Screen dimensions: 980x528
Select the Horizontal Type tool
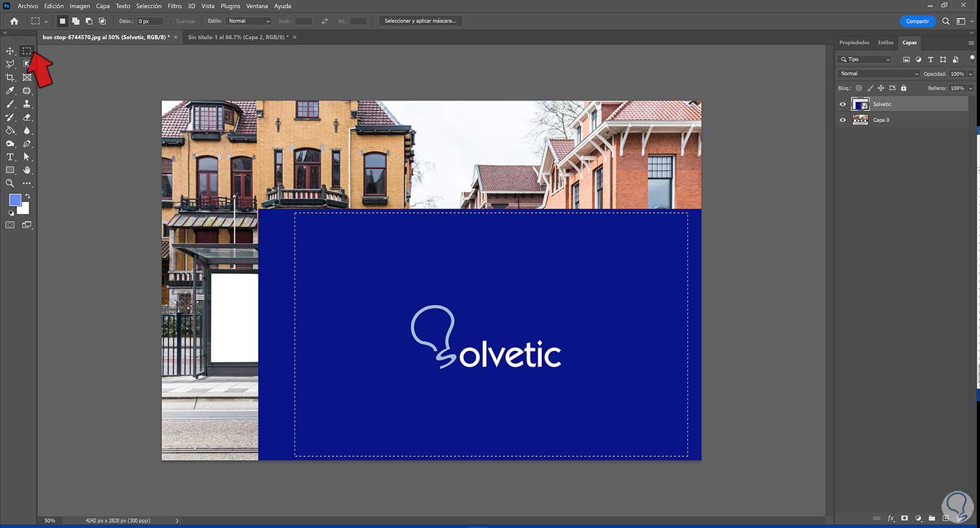(10, 157)
